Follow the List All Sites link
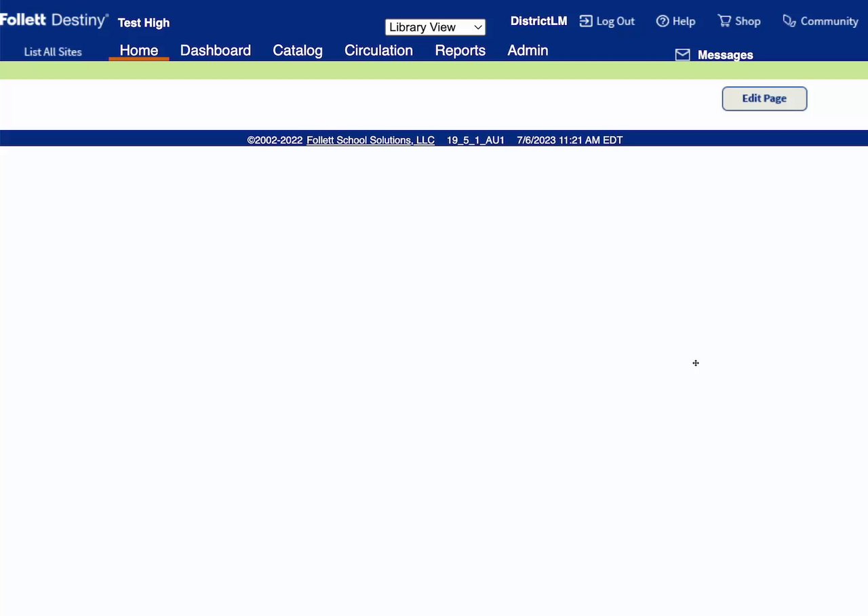The width and height of the screenshot is (868, 616). coord(53,52)
